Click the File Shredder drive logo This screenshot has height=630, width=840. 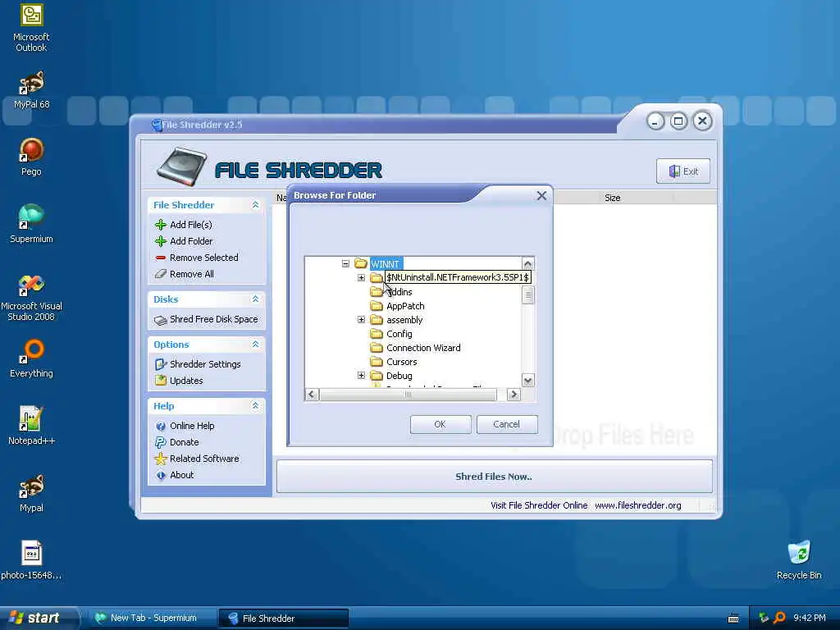point(181,167)
